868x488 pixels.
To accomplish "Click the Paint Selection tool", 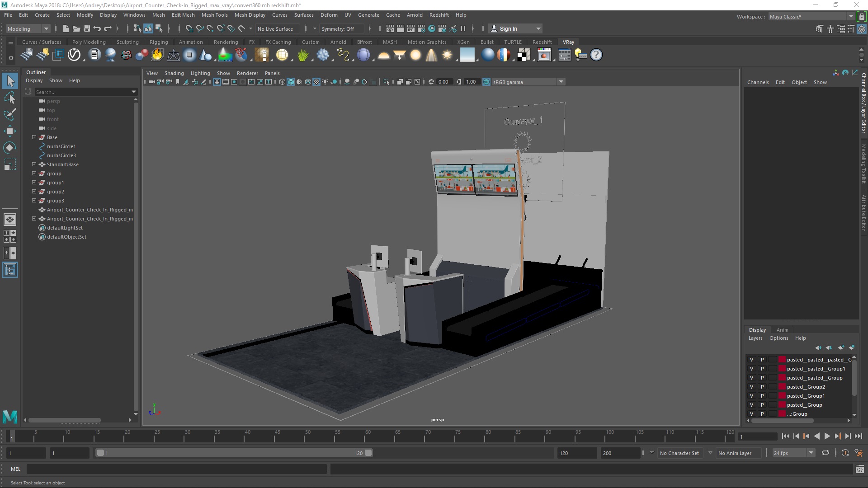I will pos(9,114).
